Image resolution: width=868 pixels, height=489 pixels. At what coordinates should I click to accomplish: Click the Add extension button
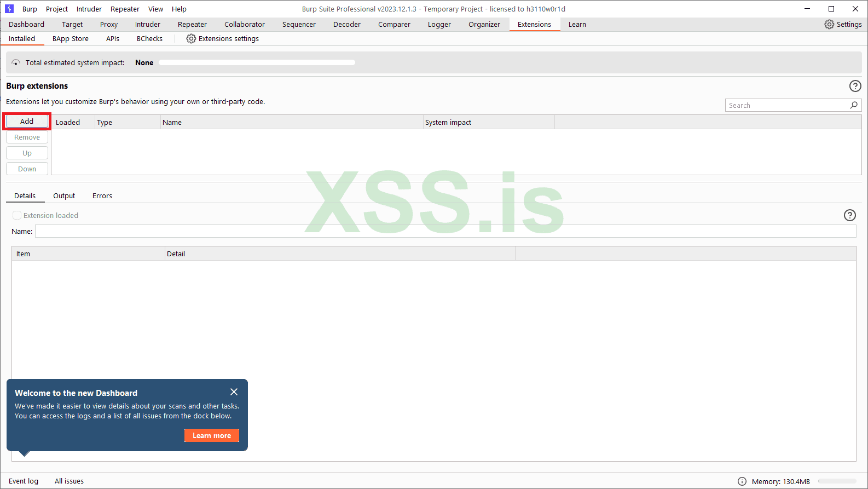[x=27, y=121]
